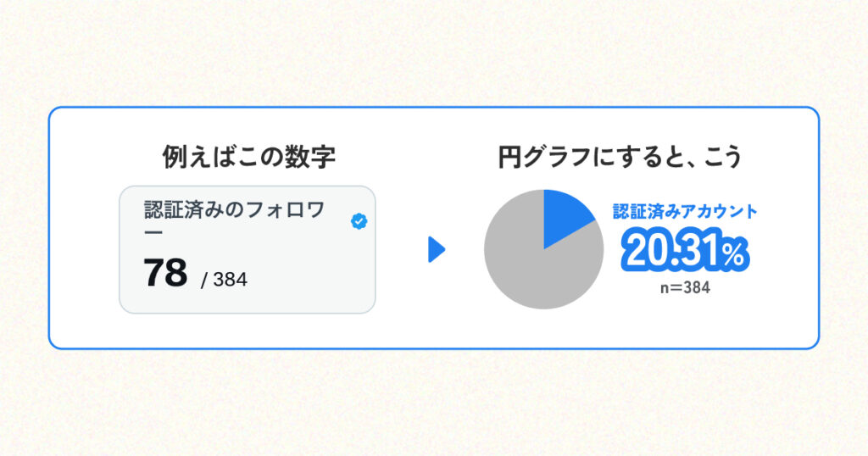Click the percent sign after 20.31
Image resolution: width=868 pixels, height=456 pixels.
click(733, 254)
